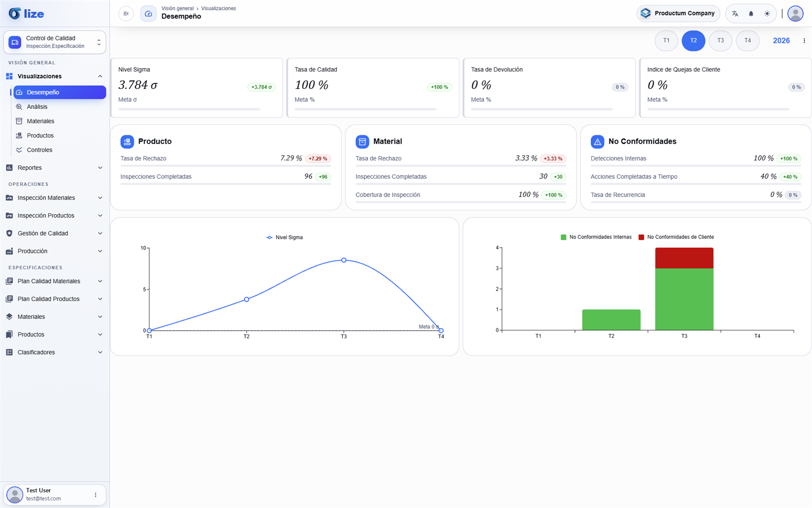Image resolution: width=812 pixels, height=508 pixels.
Task: Select the Desempeño sidebar item
Action: tap(59, 92)
